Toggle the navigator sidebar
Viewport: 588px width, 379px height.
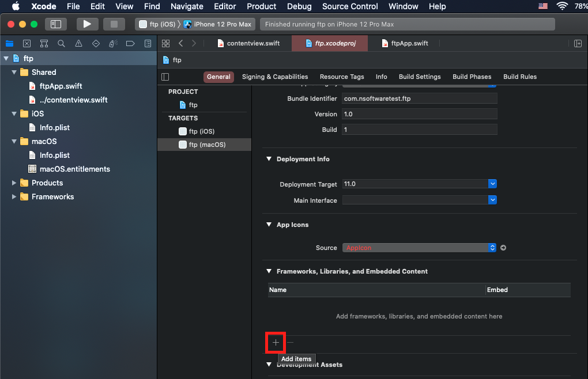point(56,24)
